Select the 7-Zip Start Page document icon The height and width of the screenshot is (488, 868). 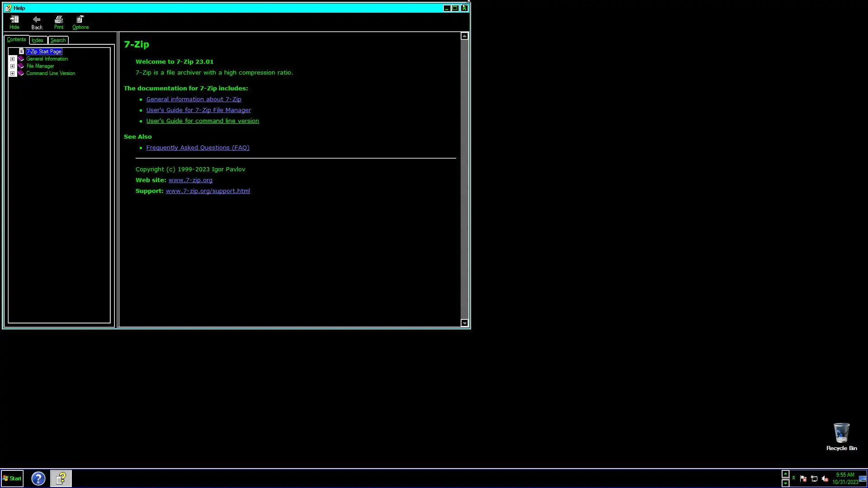tap(21, 52)
